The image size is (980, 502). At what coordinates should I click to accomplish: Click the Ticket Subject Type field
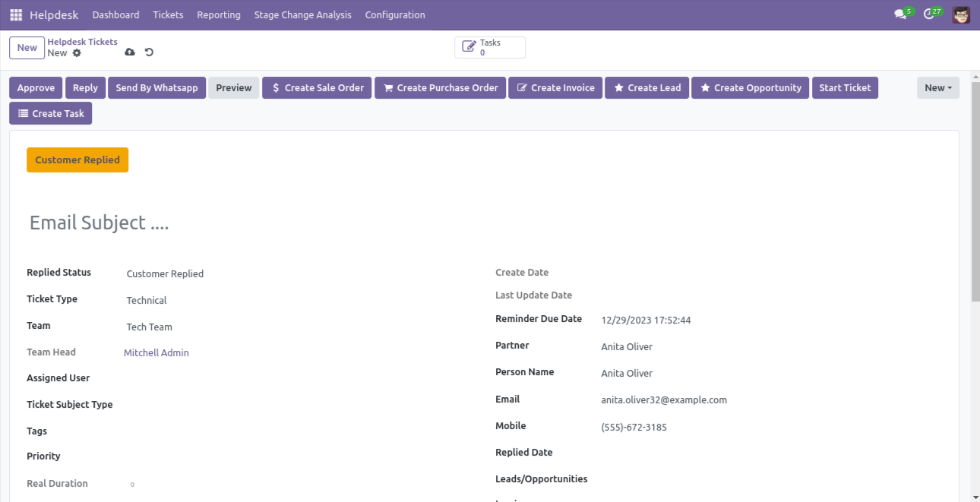tap(300, 405)
